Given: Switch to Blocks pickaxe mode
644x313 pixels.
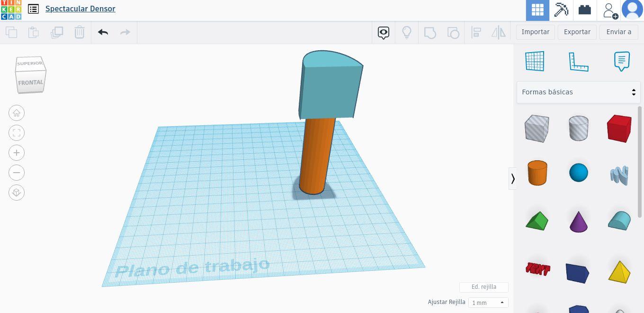Looking at the screenshot, I should [561, 10].
